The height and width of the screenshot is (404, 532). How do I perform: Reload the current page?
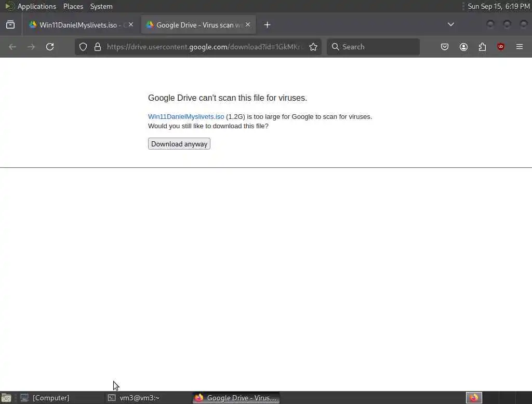(x=50, y=47)
